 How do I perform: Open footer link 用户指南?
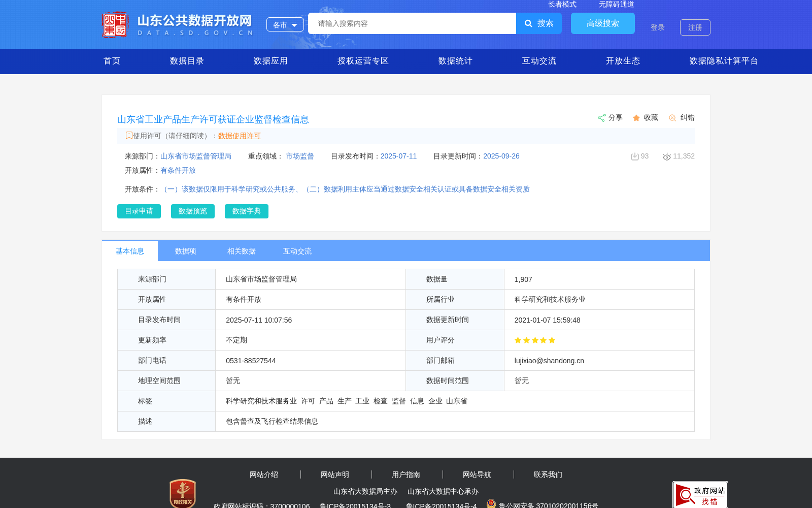tap(406, 474)
